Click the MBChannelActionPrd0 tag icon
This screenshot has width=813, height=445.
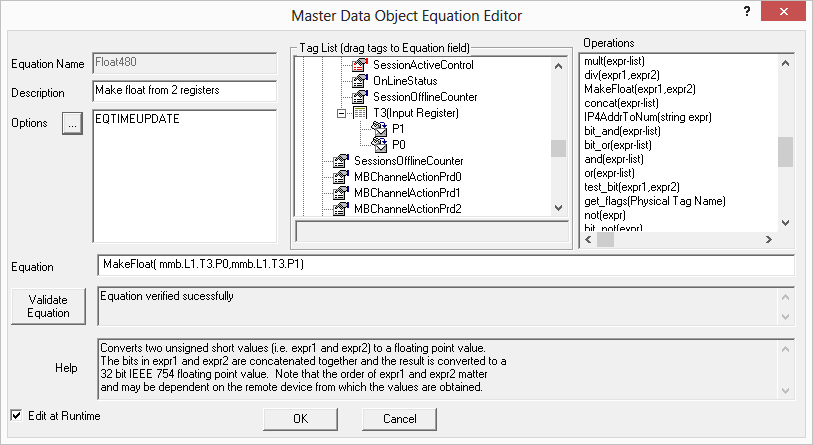(341, 177)
